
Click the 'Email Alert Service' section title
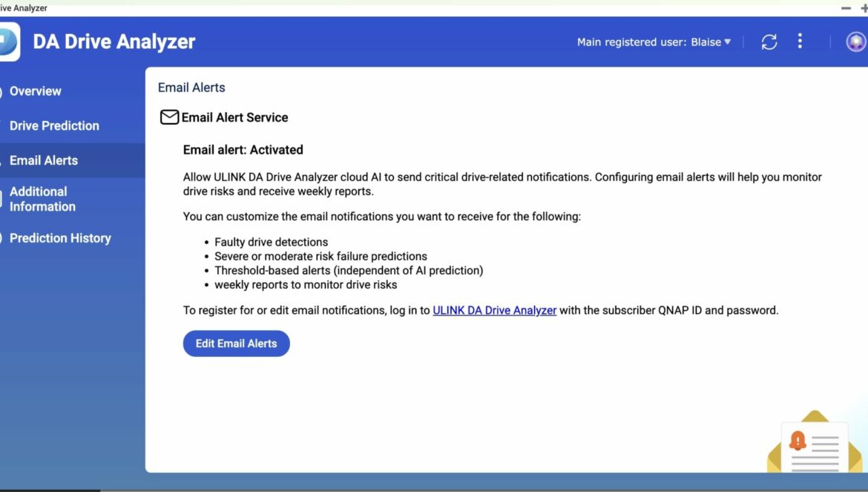coord(234,117)
